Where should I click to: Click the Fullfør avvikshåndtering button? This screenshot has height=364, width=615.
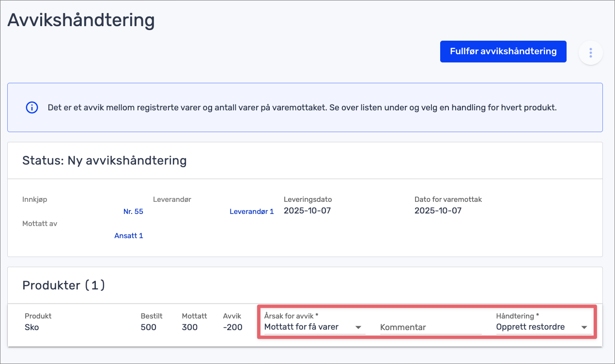coord(503,51)
